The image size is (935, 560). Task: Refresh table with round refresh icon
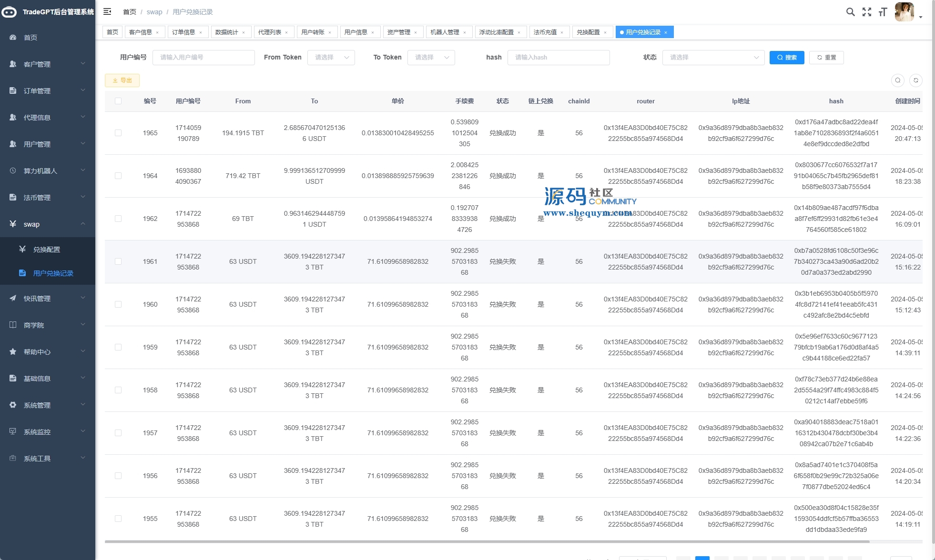915,80
